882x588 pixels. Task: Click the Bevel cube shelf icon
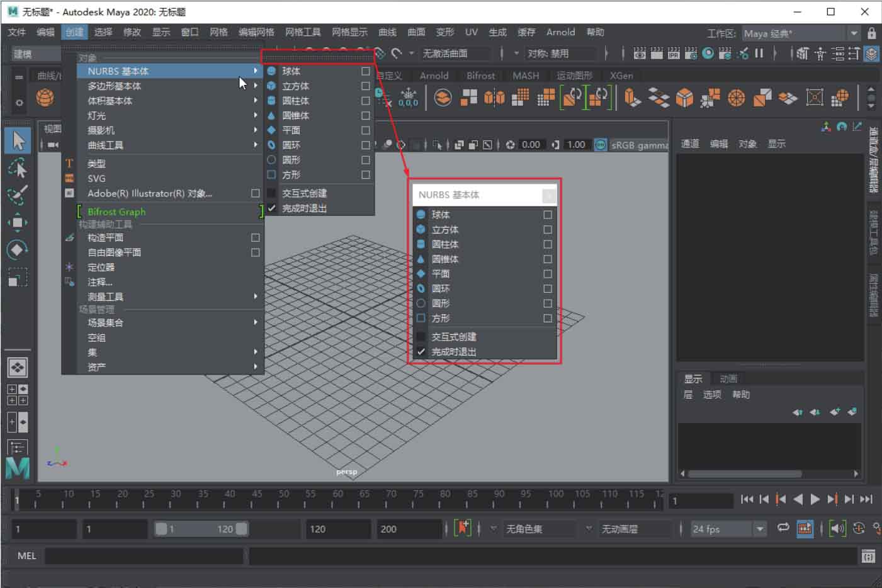(x=685, y=98)
